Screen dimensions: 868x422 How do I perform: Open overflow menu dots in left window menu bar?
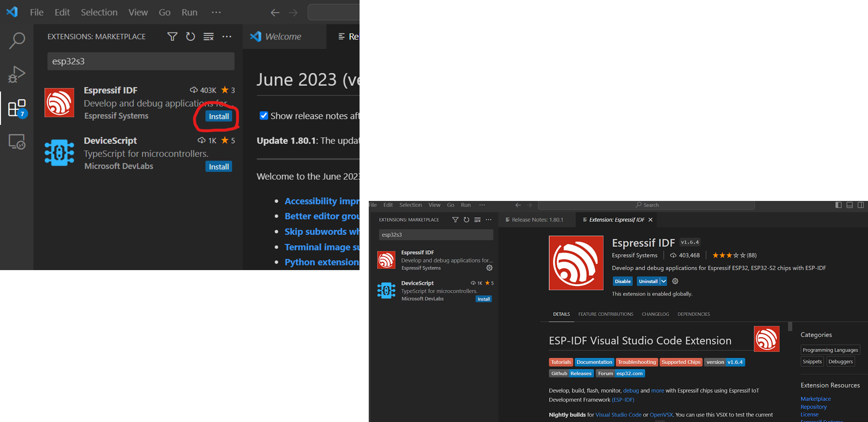tap(216, 12)
